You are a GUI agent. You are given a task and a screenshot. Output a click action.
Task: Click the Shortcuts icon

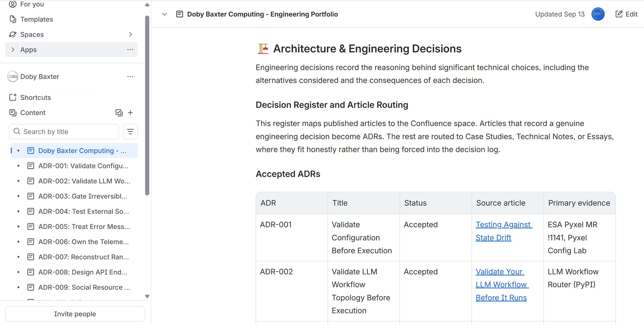pos(13,97)
